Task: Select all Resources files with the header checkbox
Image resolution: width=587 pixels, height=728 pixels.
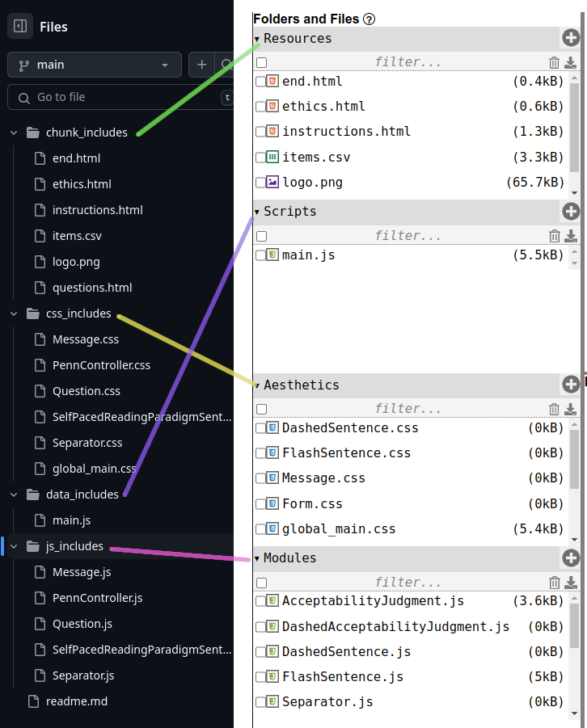Action: tap(260, 61)
